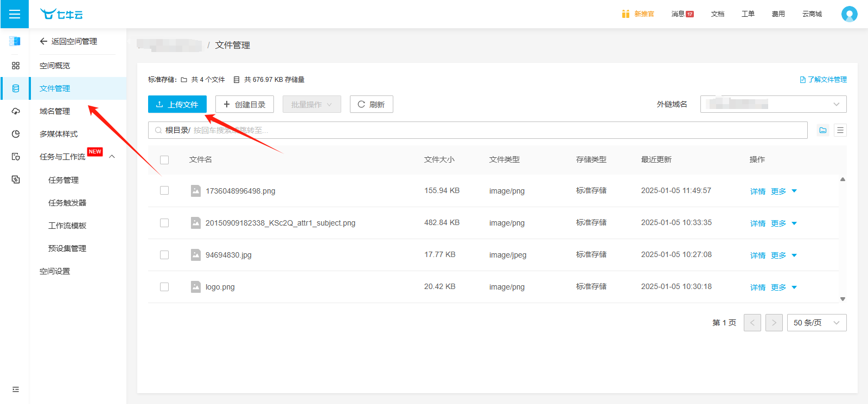Image resolution: width=868 pixels, height=404 pixels.
Task: Click the search magnifier icon in path bar
Action: click(x=158, y=130)
